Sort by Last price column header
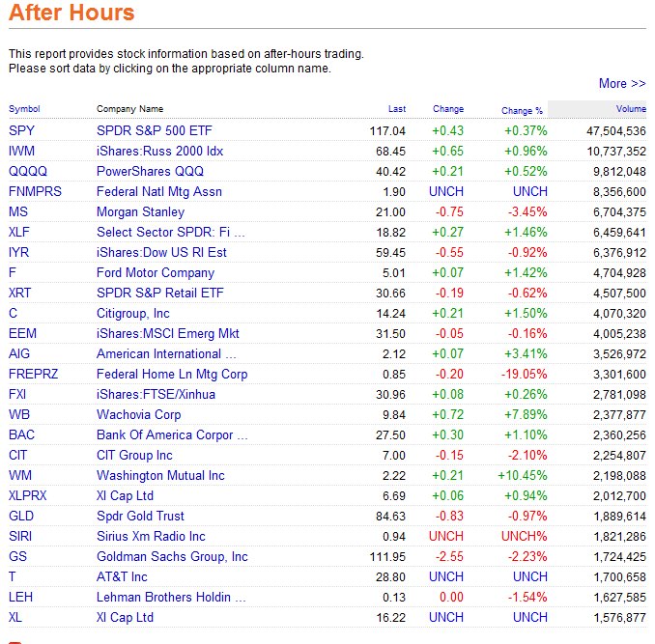This screenshot has width=655, height=644. (x=396, y=109)
